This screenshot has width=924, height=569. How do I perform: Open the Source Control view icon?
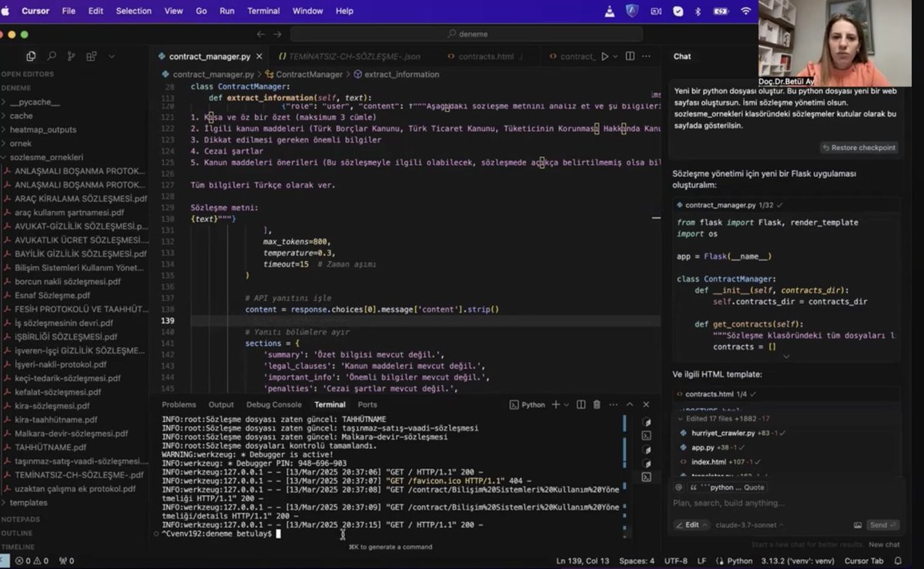pos(72,56)
